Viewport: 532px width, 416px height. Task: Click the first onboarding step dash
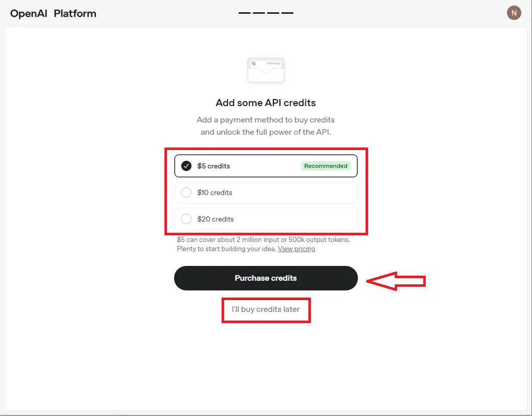click(245, 13)
